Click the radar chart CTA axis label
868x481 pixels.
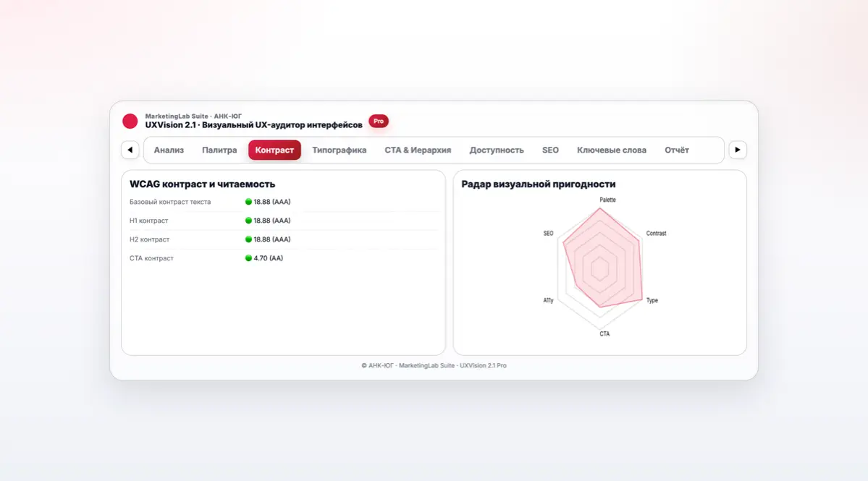[604, 334]
